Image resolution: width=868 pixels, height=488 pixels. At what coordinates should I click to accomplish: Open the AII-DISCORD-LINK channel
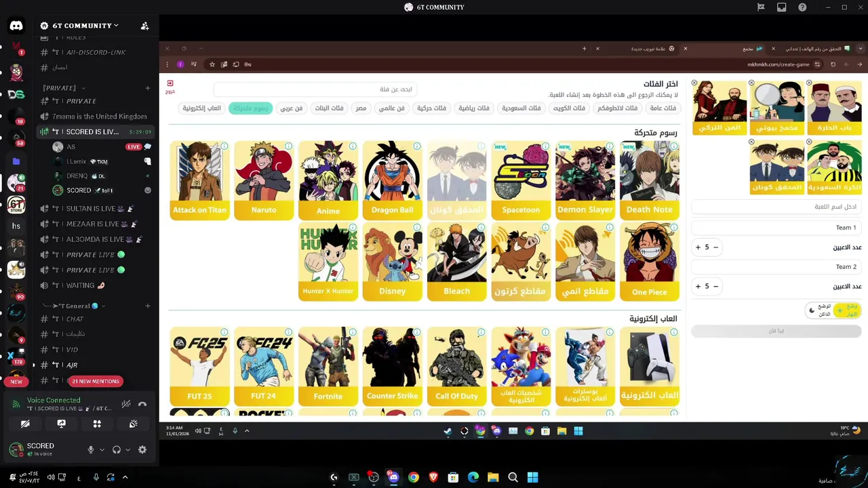click(x=96, y=52)
